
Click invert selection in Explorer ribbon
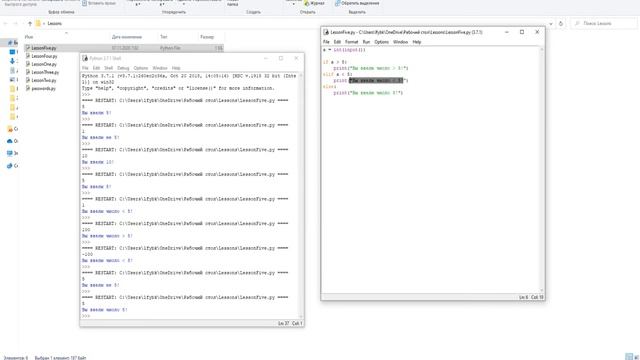(x=357, y=3)
